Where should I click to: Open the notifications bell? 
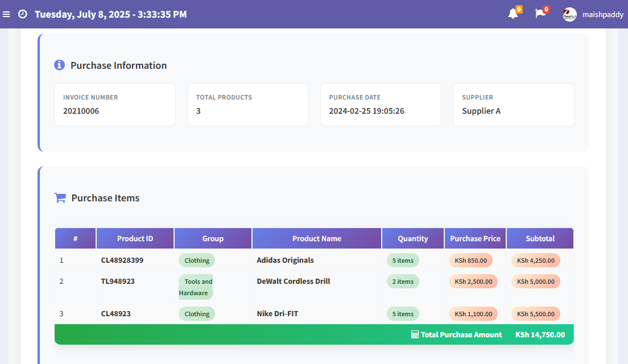513,14
